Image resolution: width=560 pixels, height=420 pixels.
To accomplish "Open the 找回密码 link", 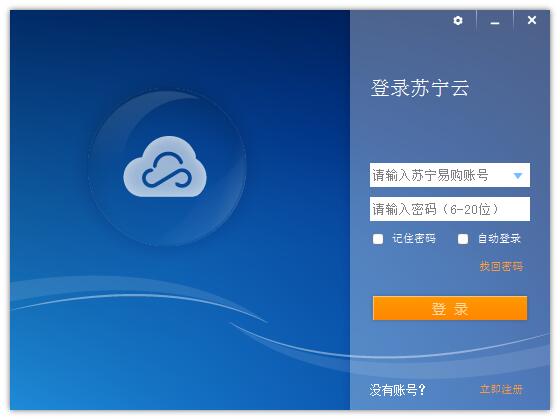I will (501, 266).
